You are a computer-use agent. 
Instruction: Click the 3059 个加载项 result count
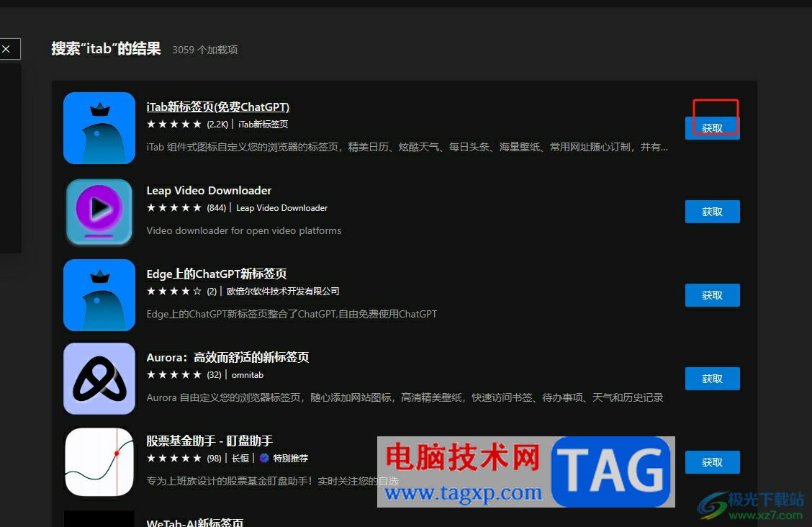(204, 50)
